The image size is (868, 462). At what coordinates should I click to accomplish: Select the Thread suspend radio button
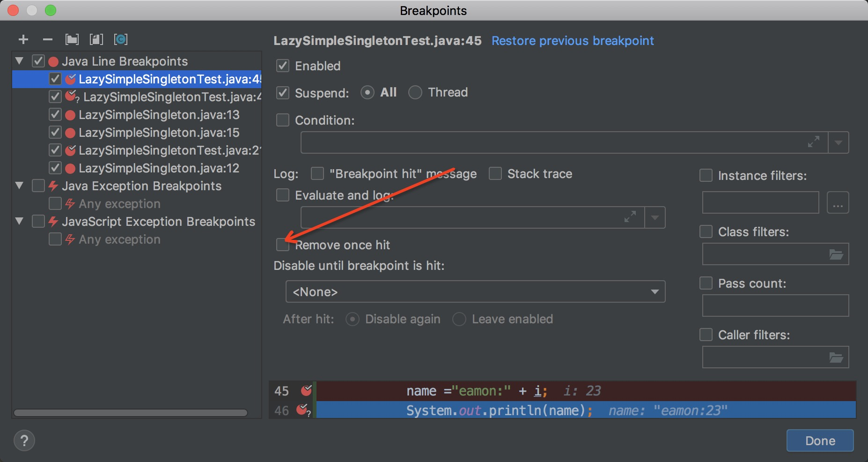[x=415, y=93]
